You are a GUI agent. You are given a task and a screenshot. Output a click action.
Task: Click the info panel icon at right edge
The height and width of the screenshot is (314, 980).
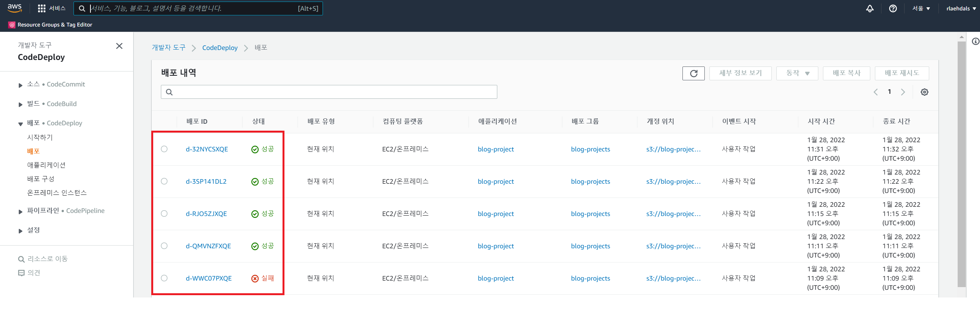pos(975,42)
